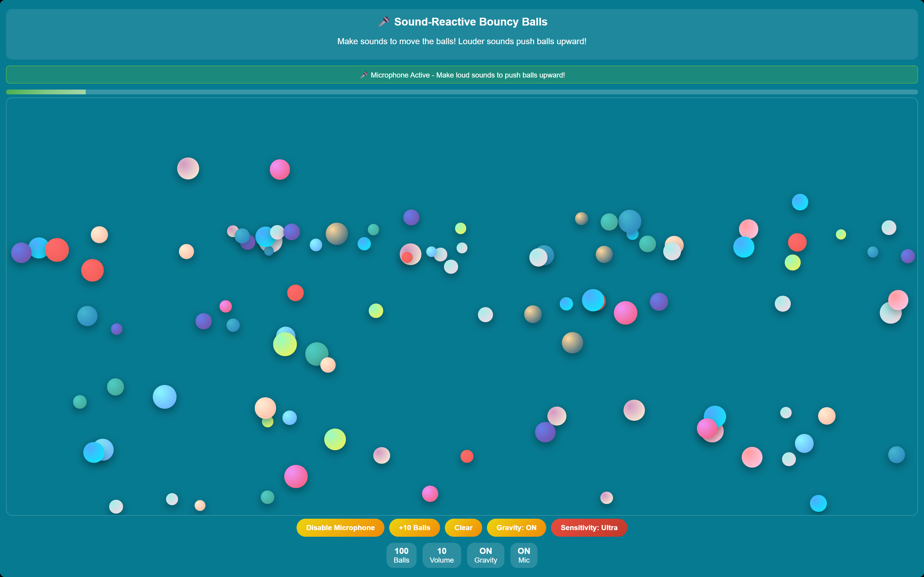Screen dimensions: 924x577
Task: Click the Sound-Reactive Bouncy Balls heading
Action: [x=470, y=22]
